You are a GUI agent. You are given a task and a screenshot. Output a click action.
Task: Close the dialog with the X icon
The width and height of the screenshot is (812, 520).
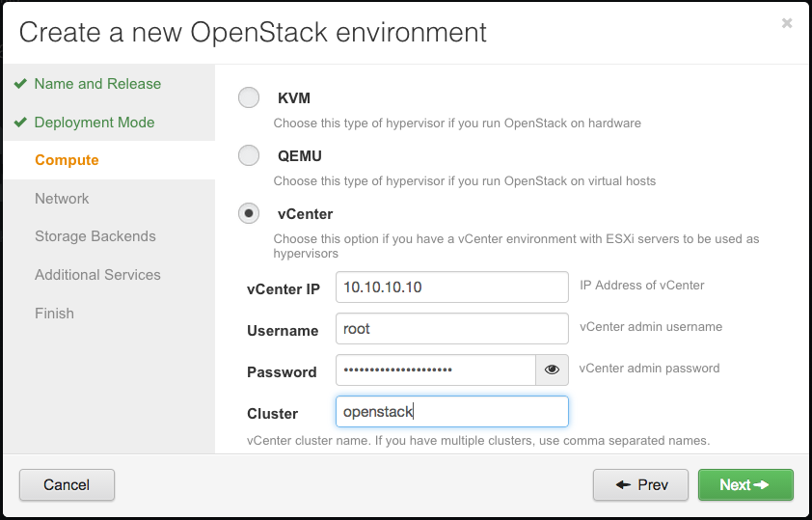click(x=787, y=23)
